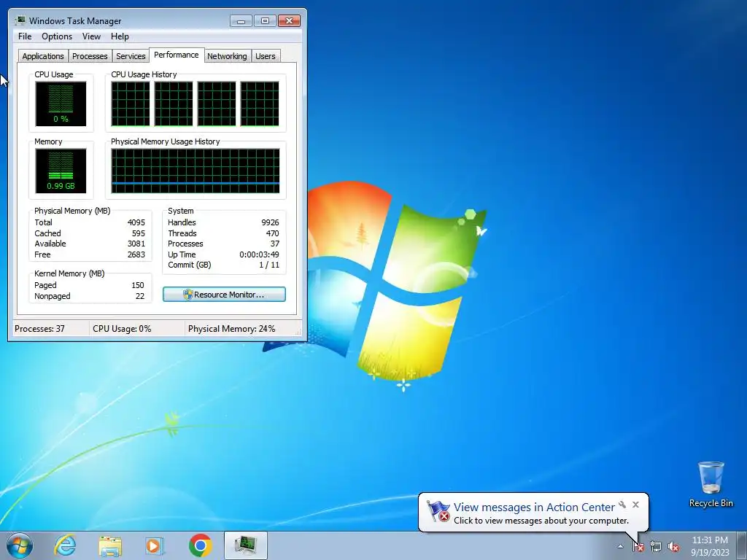The height and width of the screenshot is (560, 747).
Task: Click the Threads value 470
Action: click(x=273, y=233)
